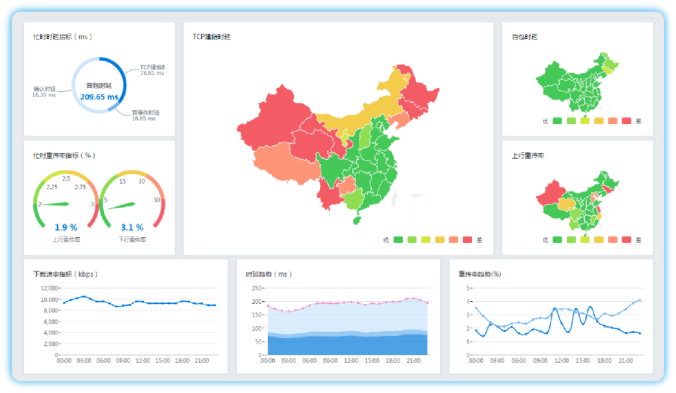This screenshot has height=393, width=676.
Task: Click the 12,000 label on kbps chart
Action: (x=49, y=288)
